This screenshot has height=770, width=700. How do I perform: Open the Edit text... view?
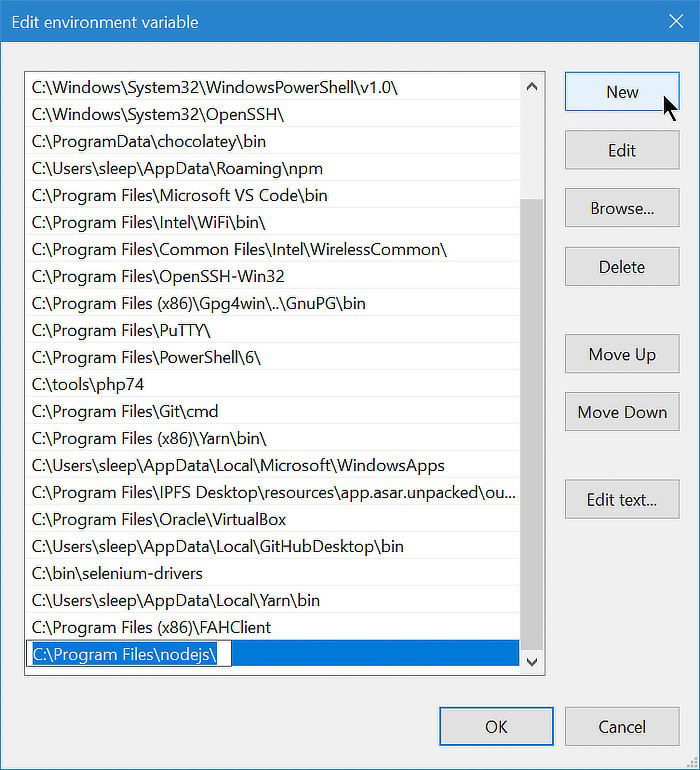[622, 499]
